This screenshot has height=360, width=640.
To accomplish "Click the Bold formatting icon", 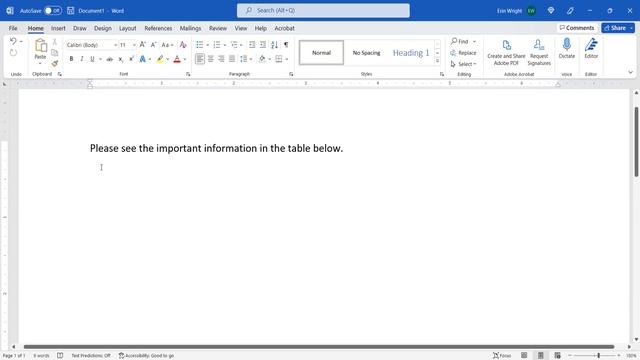I will point(71,59).
